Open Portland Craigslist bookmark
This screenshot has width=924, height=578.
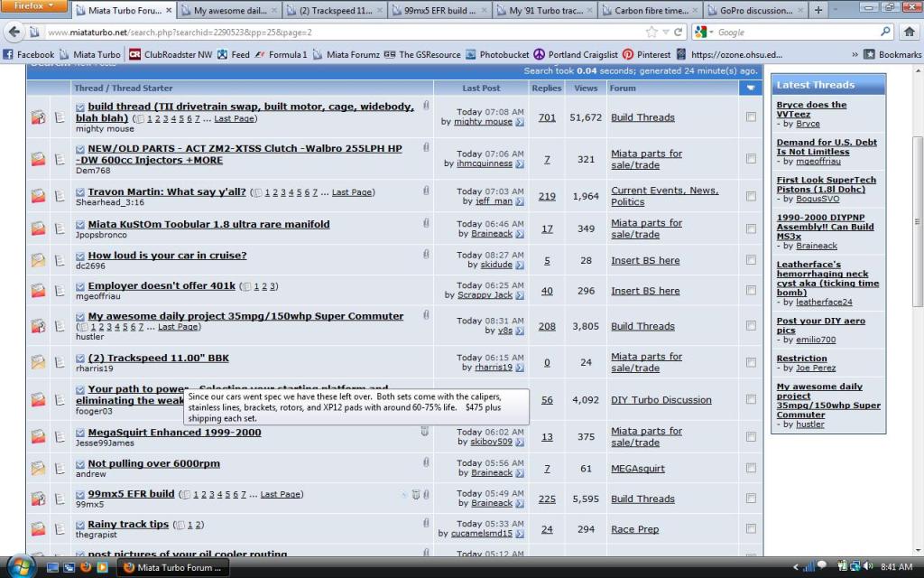pos(577,54)
